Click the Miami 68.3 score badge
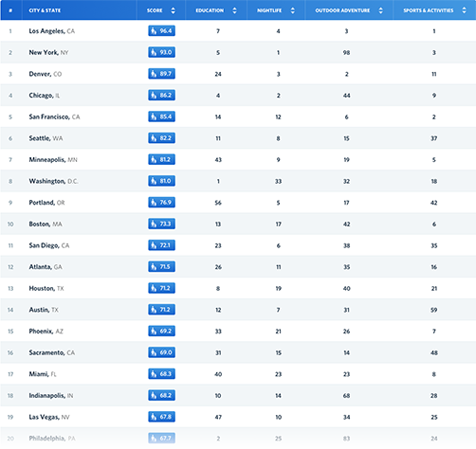 pyautogui.click(x=161, y=374)
